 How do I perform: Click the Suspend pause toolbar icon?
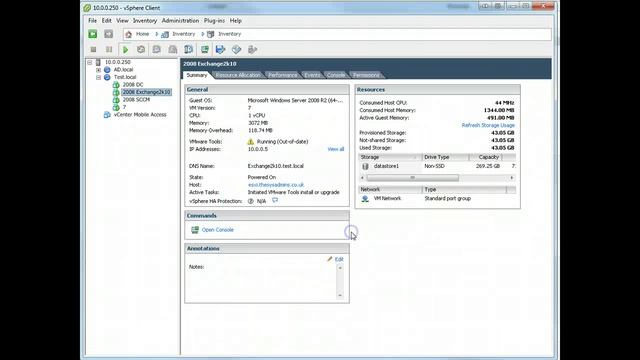(x=109, y=49)
